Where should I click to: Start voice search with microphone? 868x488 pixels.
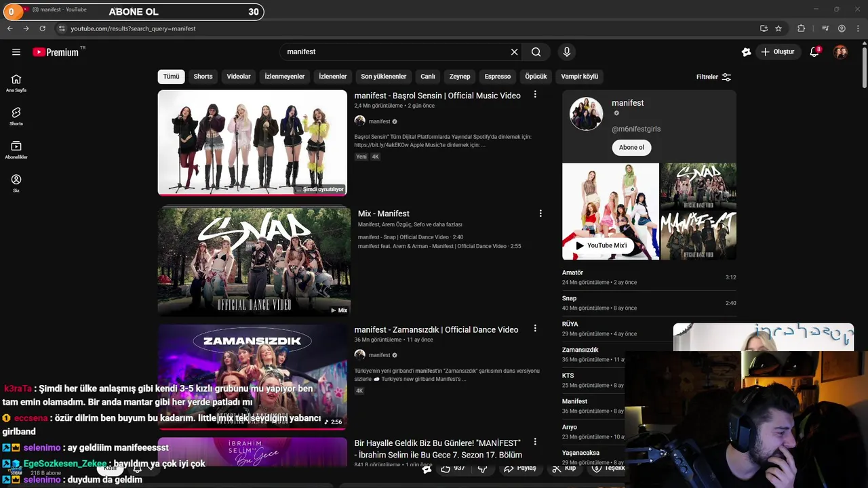[x=567, y=52]
